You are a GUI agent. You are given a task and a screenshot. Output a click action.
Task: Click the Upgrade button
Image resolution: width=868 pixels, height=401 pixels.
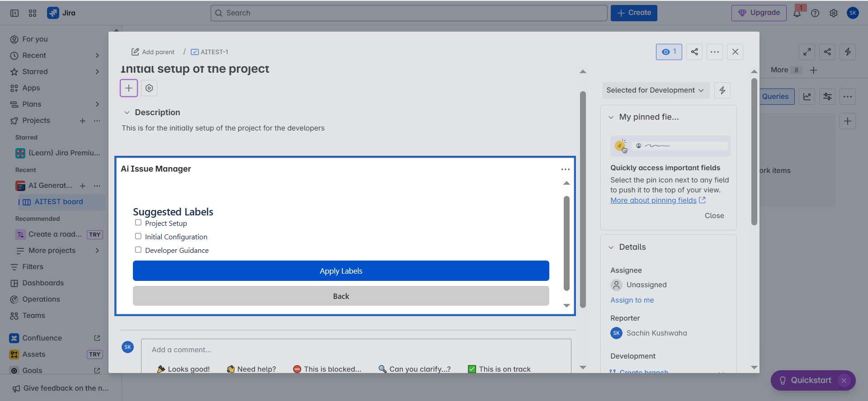pos(759,13)
